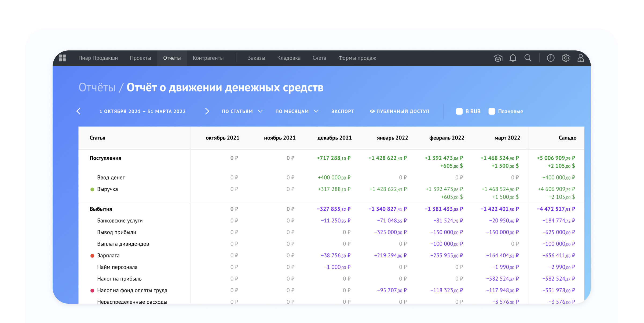Click the −327 855,52 ₽ December outflow cell
The height and width of the screenshot is (323, 644).
point(334,209)
